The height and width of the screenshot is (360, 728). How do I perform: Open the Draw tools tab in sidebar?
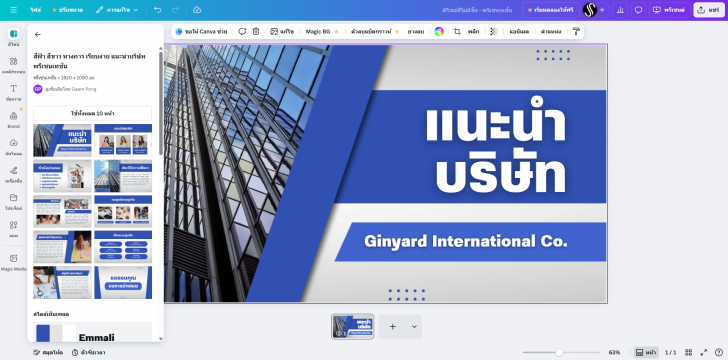tap(13, 174)
